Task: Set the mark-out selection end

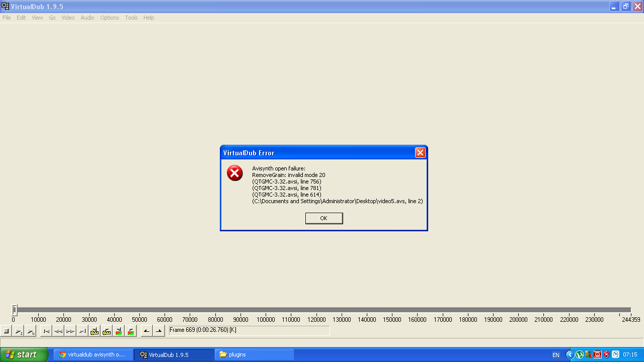Action: tap(159, 331)
